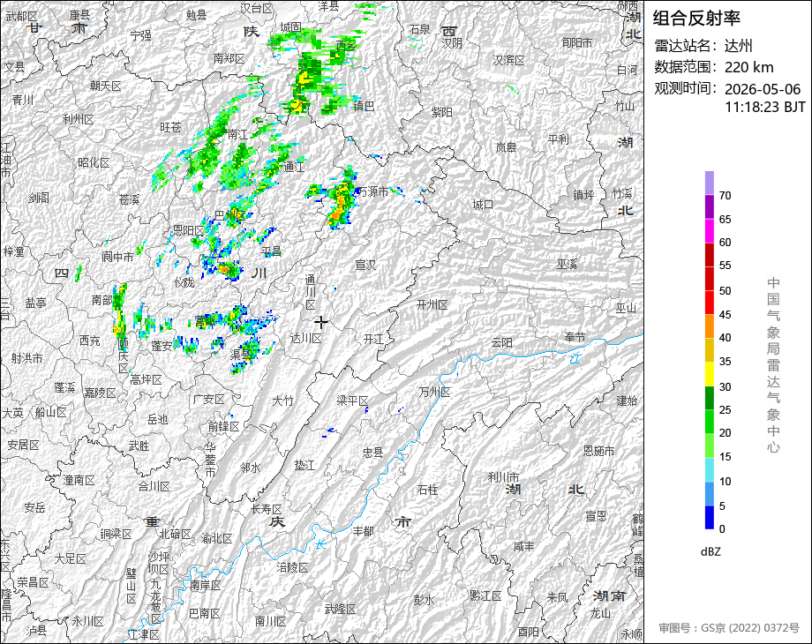Click the '合川区' map label
Viewport: 812px width, 644px height.
pyautogui.click(x=154, y=487)
